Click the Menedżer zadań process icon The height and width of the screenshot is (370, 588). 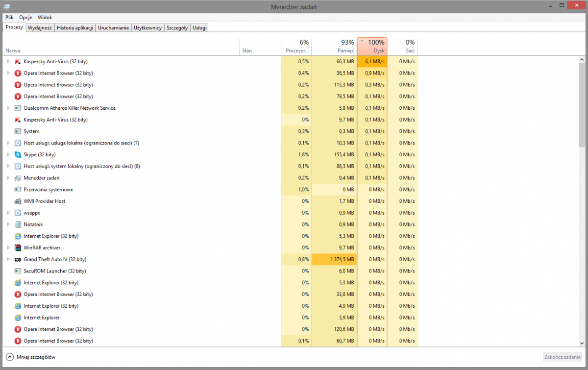click(x=18, y=178)
